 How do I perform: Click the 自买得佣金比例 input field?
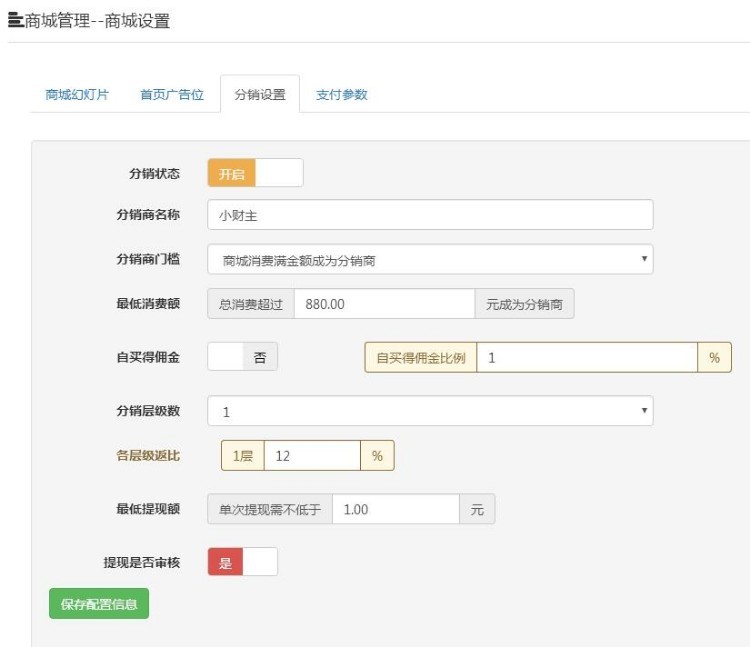coord(586,357)
